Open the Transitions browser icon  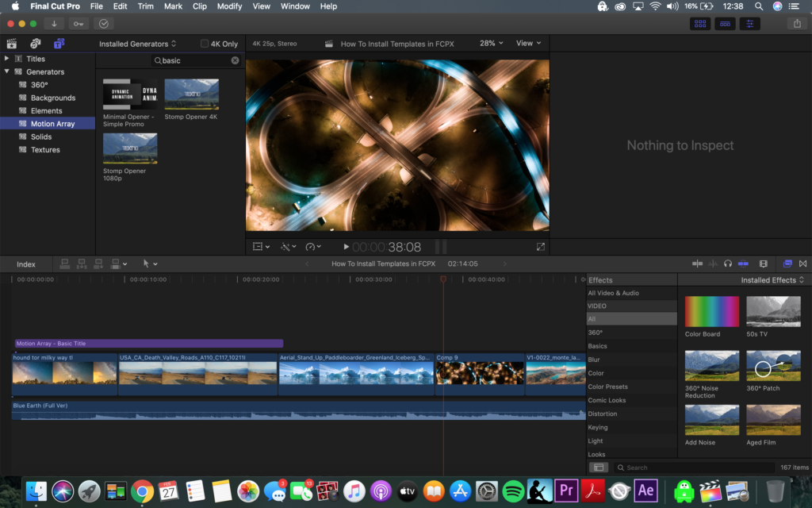point(802,264)
